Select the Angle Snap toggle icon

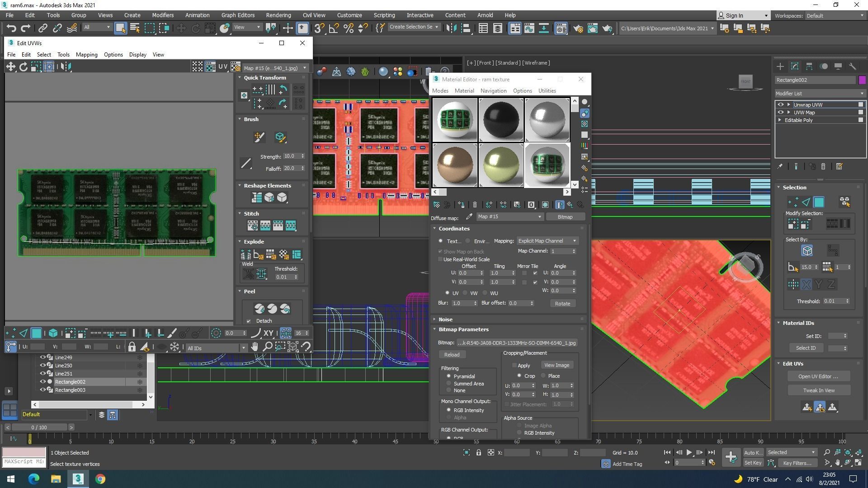pos(334,28)
